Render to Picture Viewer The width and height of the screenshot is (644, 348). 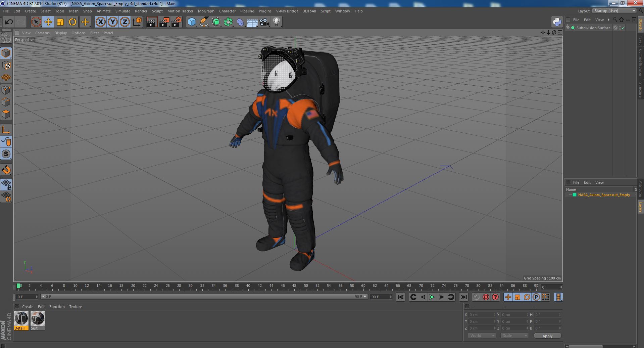pyautogui.click(x=164, y=22)
